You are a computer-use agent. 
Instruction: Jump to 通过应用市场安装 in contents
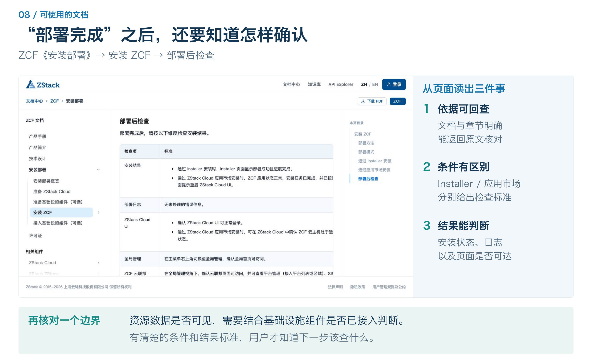tap(374, 170)
